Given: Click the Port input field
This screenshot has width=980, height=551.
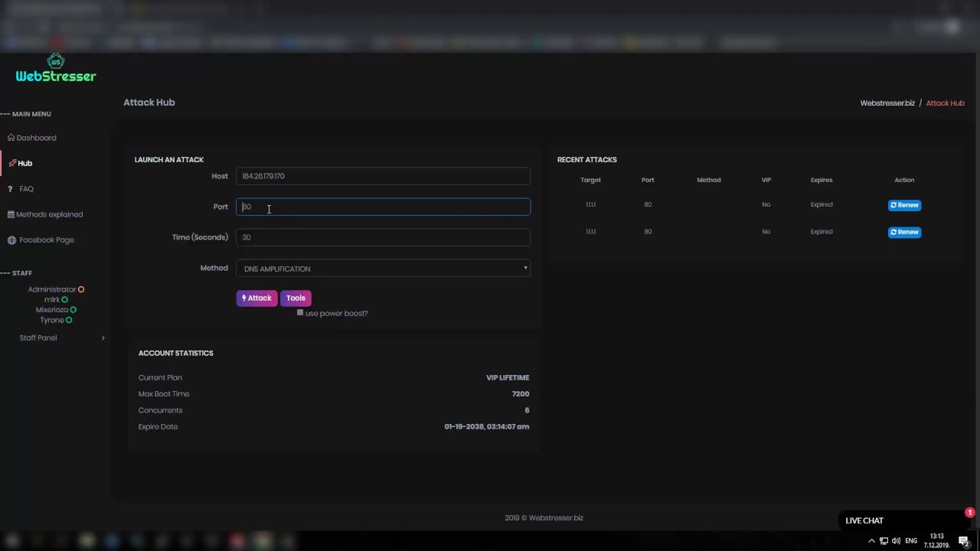Looking at the screenshot, I should (x=383, y=207).
